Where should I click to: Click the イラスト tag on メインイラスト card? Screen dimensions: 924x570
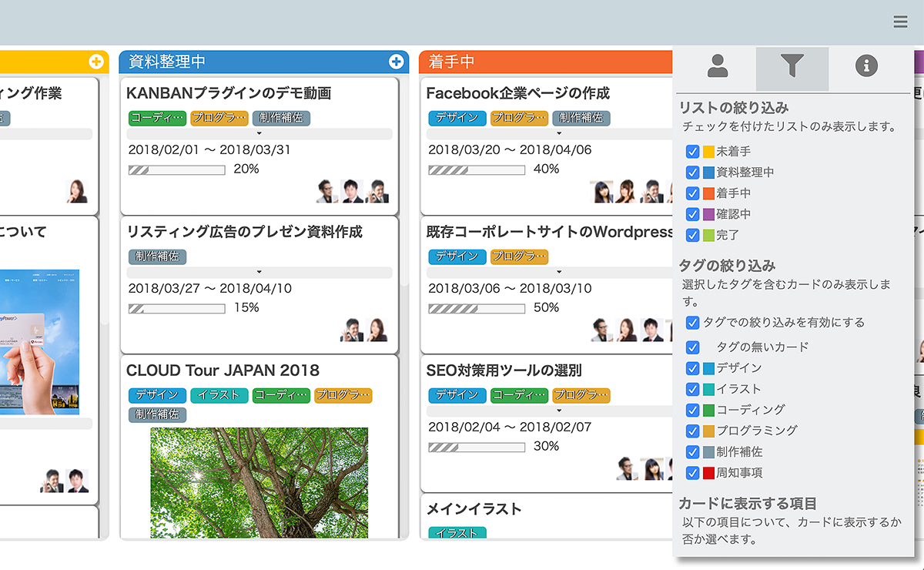pos(457,533)
